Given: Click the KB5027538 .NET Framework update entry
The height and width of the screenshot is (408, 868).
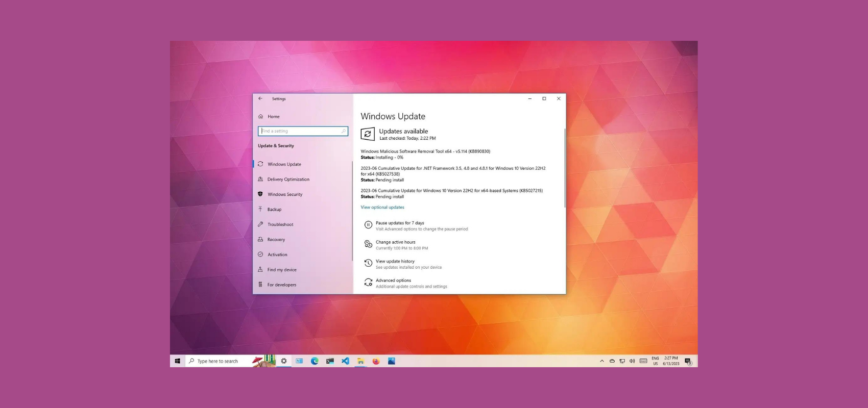Looking at the screenshot, I should 453,171.
